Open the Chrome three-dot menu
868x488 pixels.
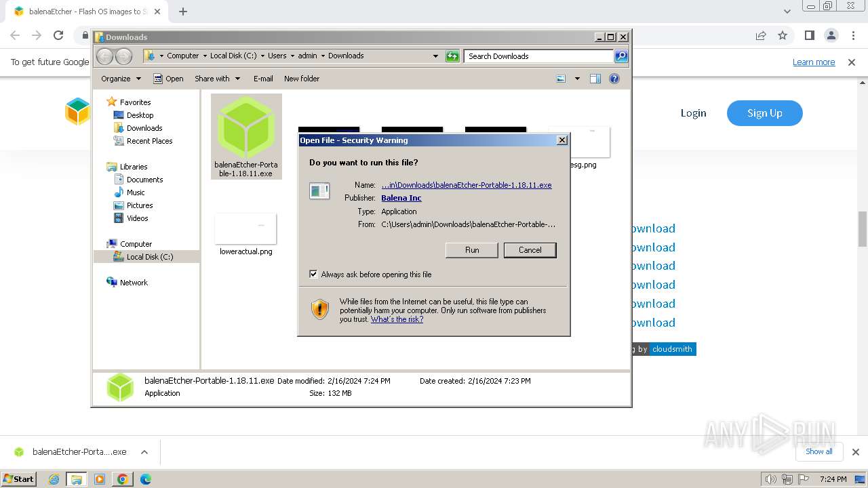pos(852,35)
